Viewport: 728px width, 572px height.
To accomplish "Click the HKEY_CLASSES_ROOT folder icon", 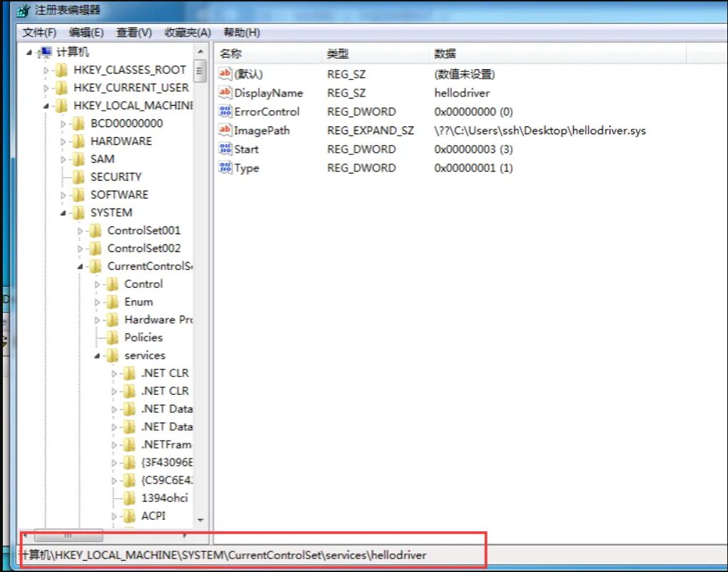I will coord(61,70).
